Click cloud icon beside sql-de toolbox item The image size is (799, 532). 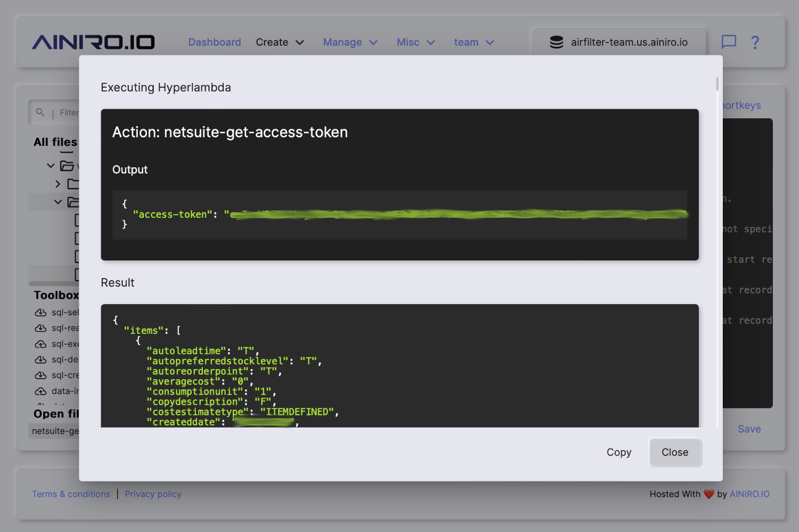[40, 359]
